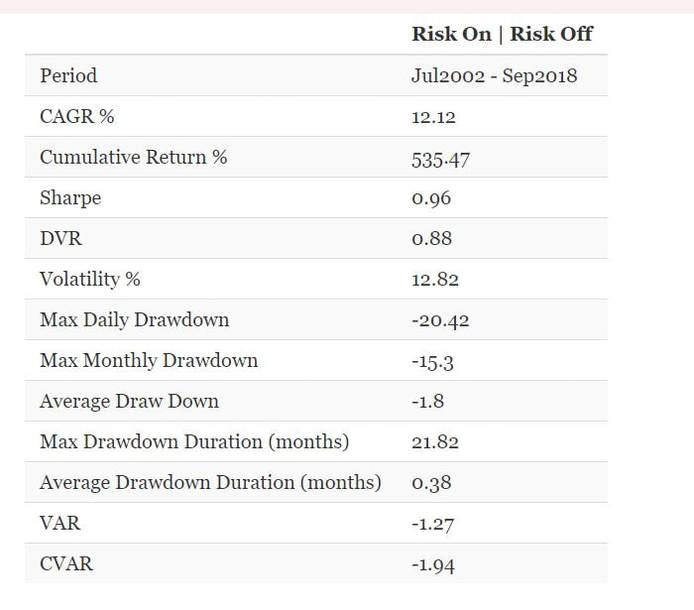Screen dimensions: 694x610
Task: Select the CAGR % row label
Action: pos(77,116)
